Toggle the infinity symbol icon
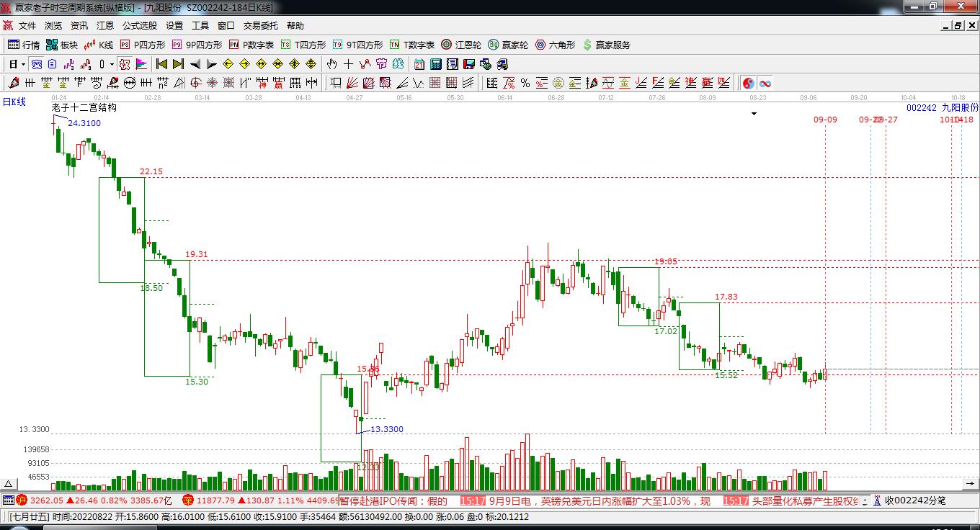Image resolution: width=980 pixels, height=530 pixels. pyautogui.click(x=765, y=83)
